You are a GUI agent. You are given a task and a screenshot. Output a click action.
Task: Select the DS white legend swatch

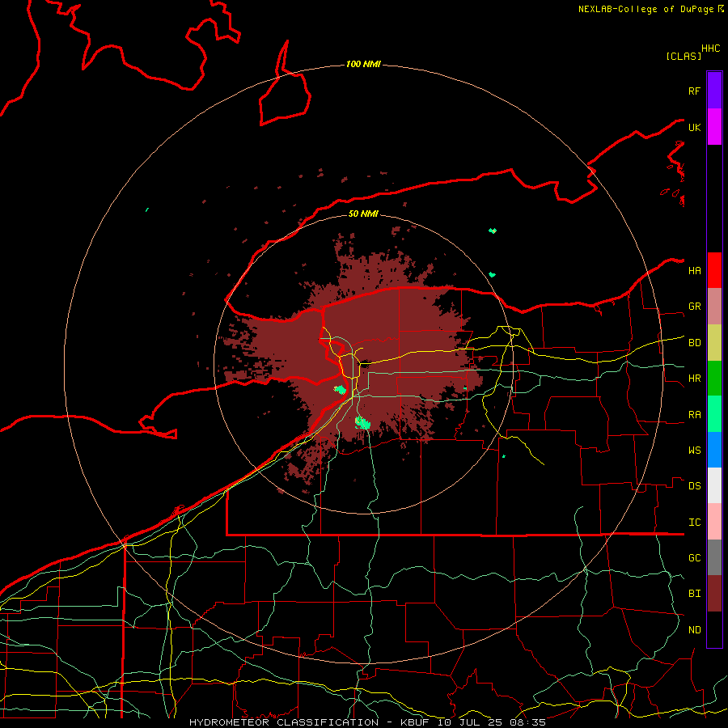pos(714,485)
